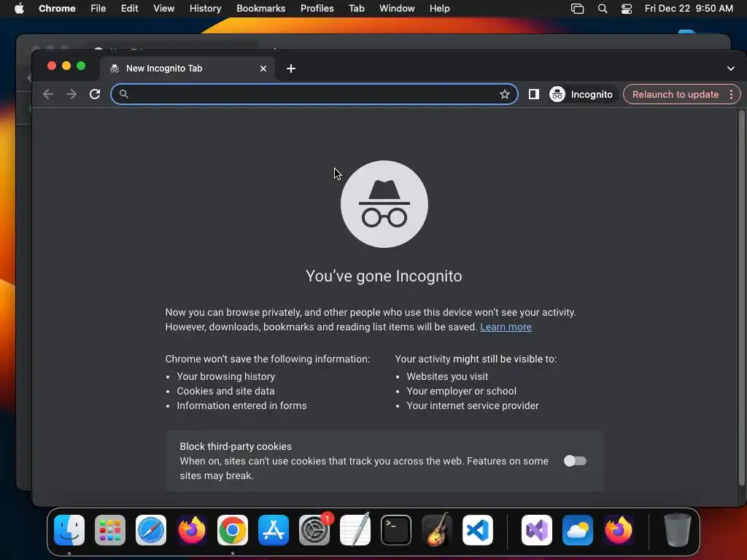The width and height of the screenshot is (747, 560).
Task: Click the Chrome icon in Dock
Action: [233, 530]
